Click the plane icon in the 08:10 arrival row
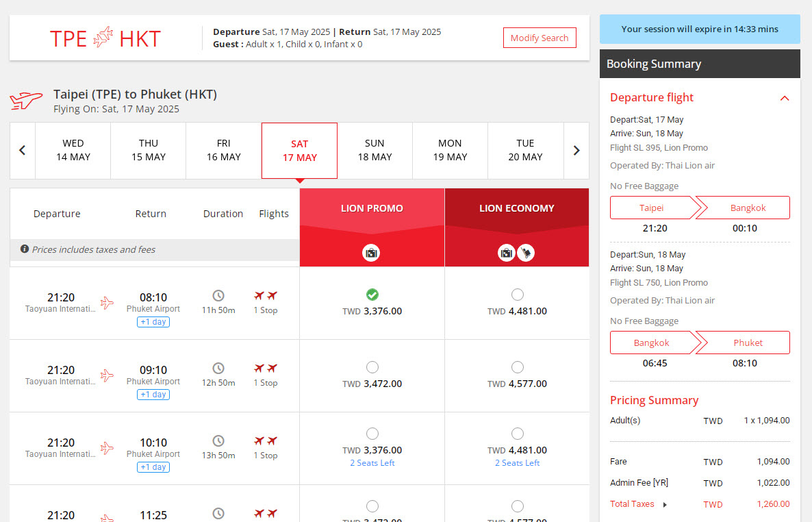 click(x=107, y=303)
